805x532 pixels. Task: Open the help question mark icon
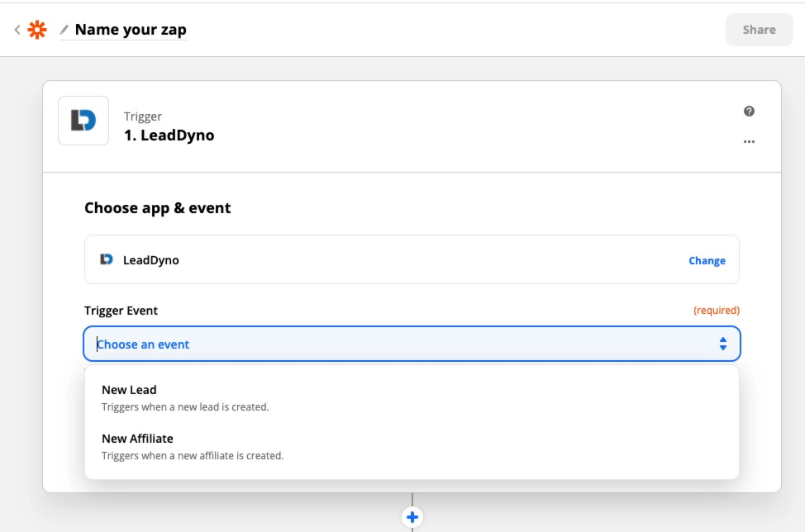(x=749, y=112)
